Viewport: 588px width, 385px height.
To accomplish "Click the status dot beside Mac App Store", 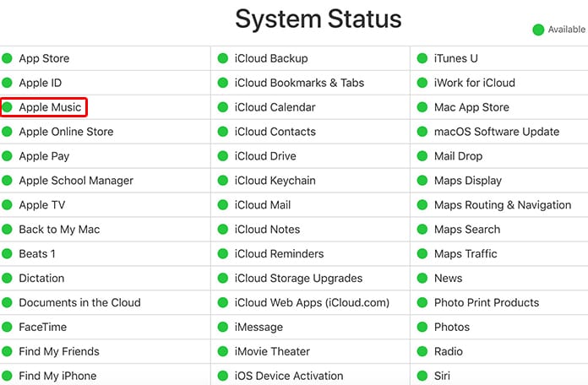I will 422,107.
